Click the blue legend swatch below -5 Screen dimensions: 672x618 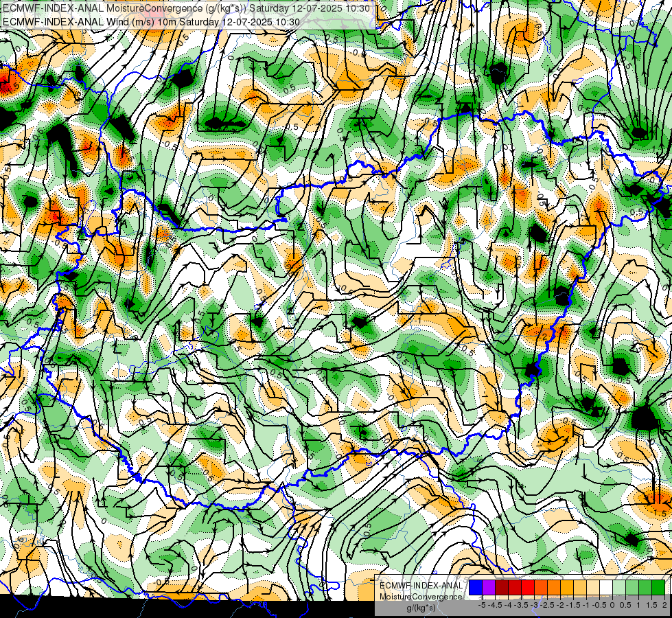coord(476,587)
